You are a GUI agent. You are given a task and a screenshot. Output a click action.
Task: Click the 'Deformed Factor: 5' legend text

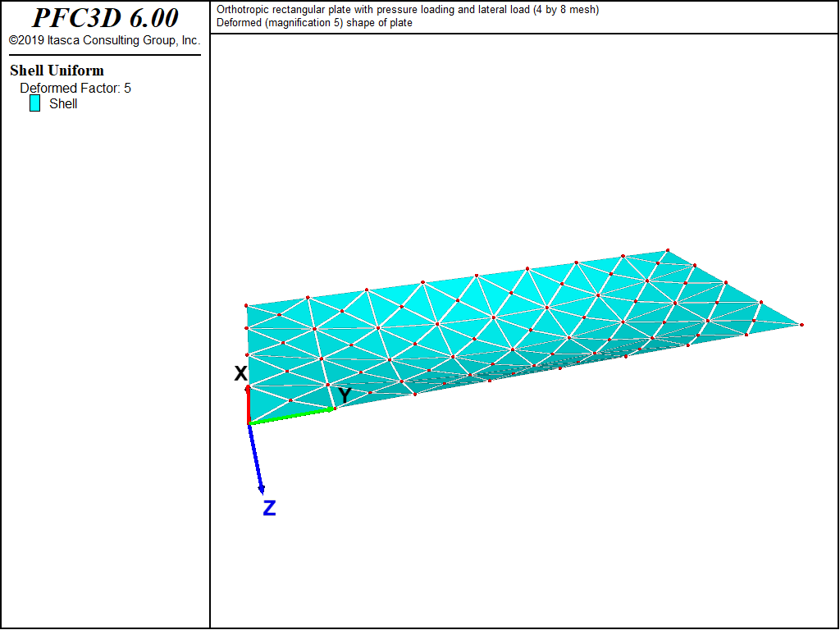pos(75,89)
